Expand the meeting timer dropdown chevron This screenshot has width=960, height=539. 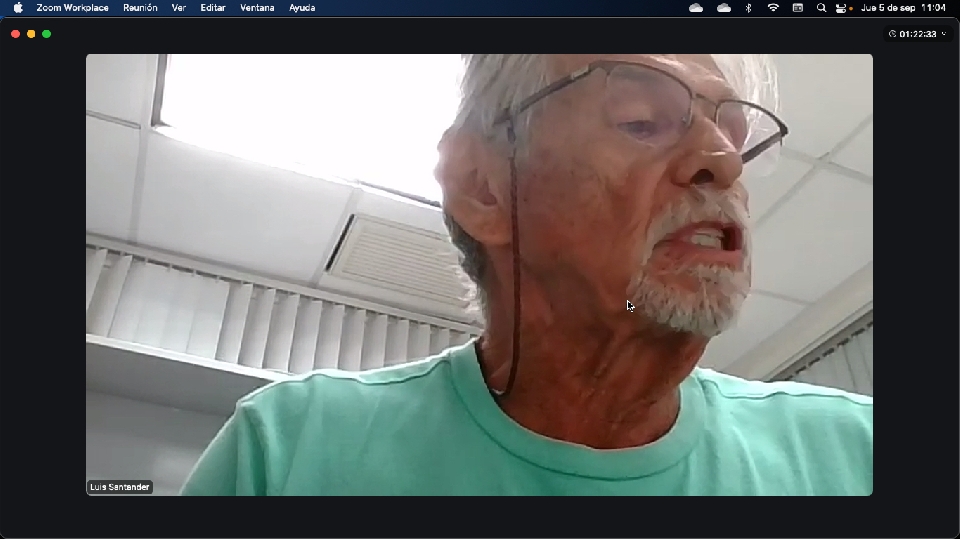tap(943, 34)
